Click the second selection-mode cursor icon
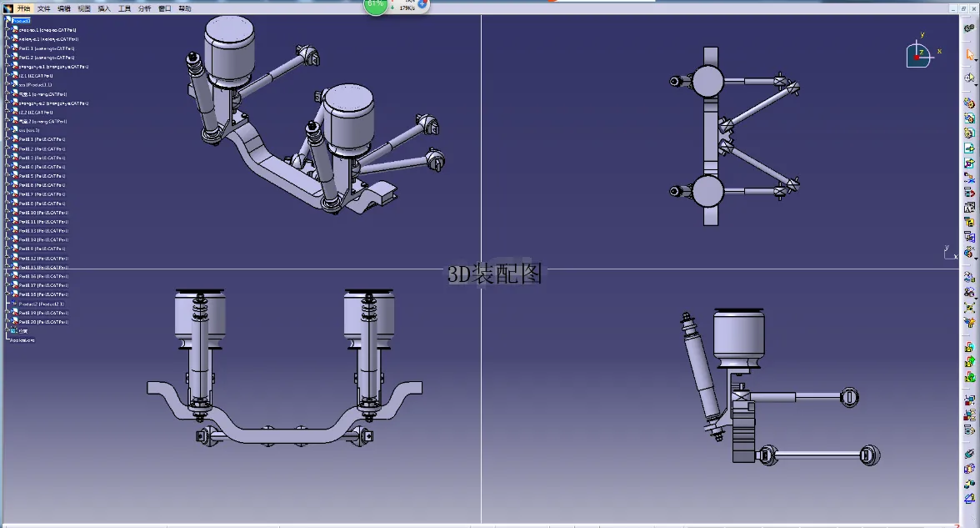 tap(968, 78)
